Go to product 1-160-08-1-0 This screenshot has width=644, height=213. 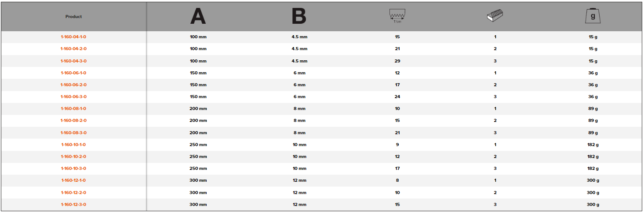coord(73,109)
